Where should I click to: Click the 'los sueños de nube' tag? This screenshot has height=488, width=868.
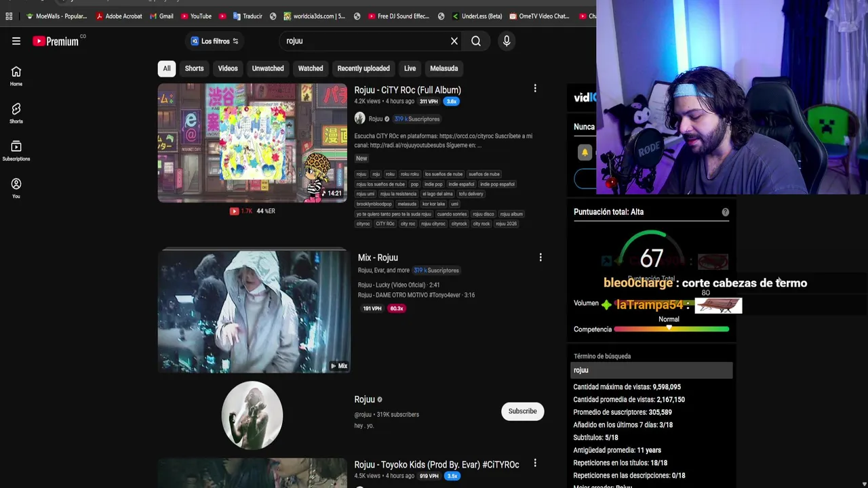point(443,174)
